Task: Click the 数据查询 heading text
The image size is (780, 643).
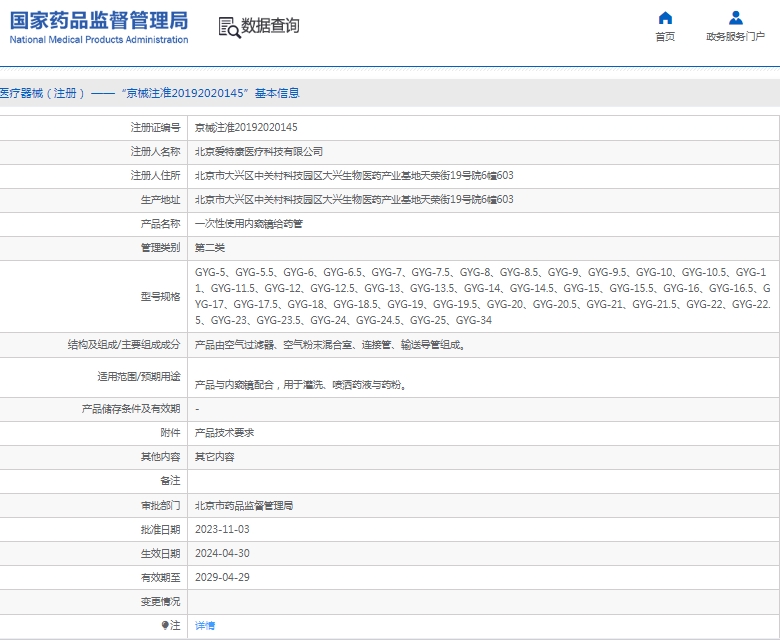Action: pos(270,25)
